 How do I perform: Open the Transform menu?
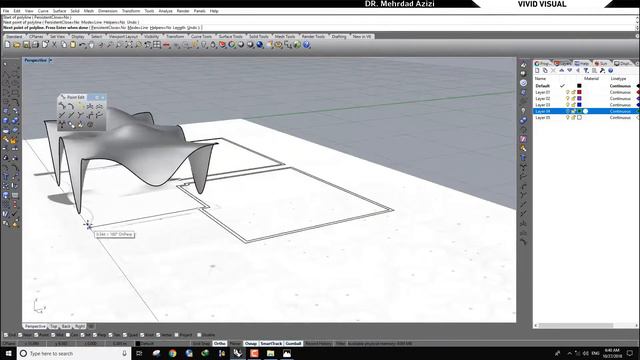pyautogui.click(x=131, y=11)
